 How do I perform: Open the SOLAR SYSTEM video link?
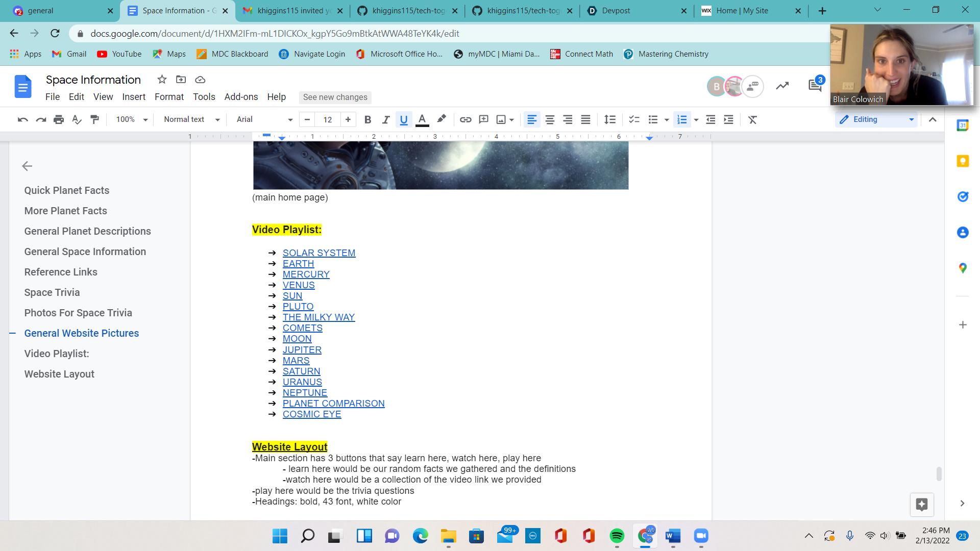318,253
